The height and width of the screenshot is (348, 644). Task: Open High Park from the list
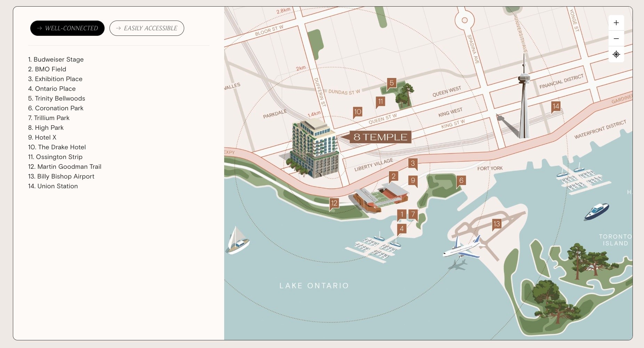46,128
